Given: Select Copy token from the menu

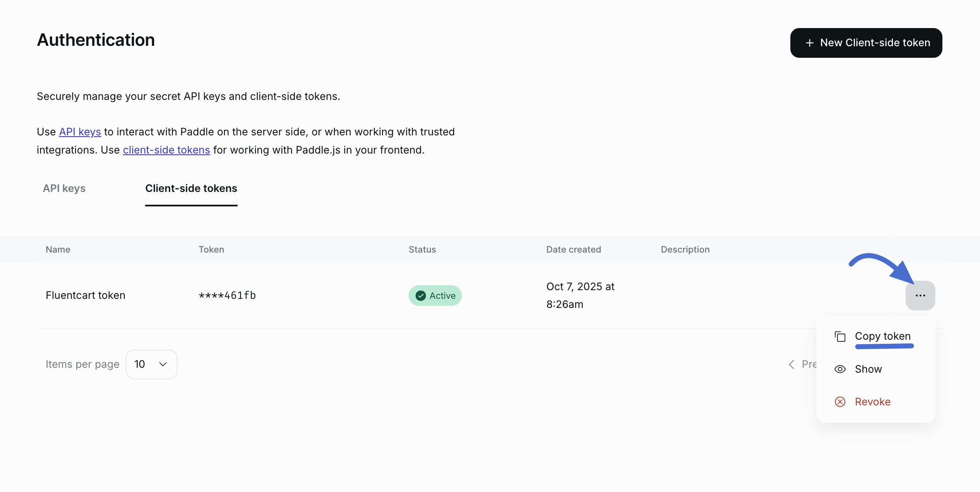Looking at the screenshot, I should point(882,336).
